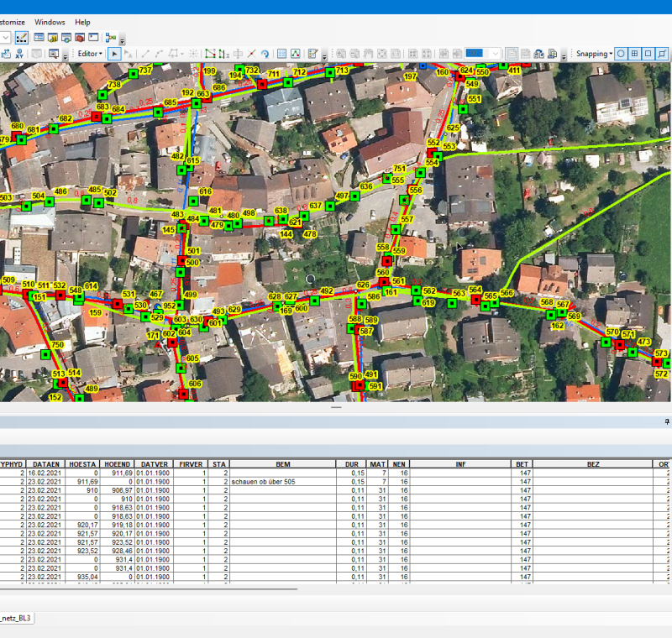Screen dimensions: 672x638
Task: Open the ArcToolbox window
Action: (x=79, y=38)
